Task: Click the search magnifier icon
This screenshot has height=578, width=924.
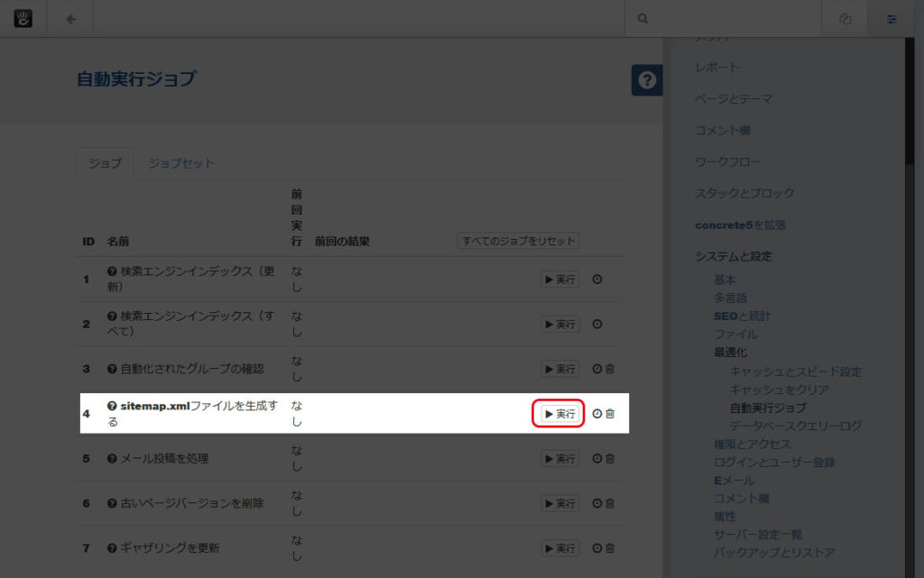Action: point(642,19)
